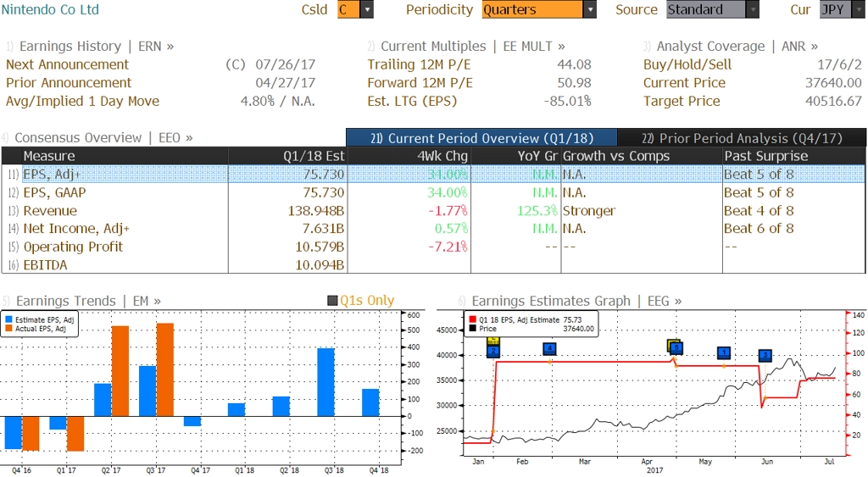Open the Source dropdown arrow
Image resolution: width=868 pixels, height=477 pixels.
tap(753, 9)
